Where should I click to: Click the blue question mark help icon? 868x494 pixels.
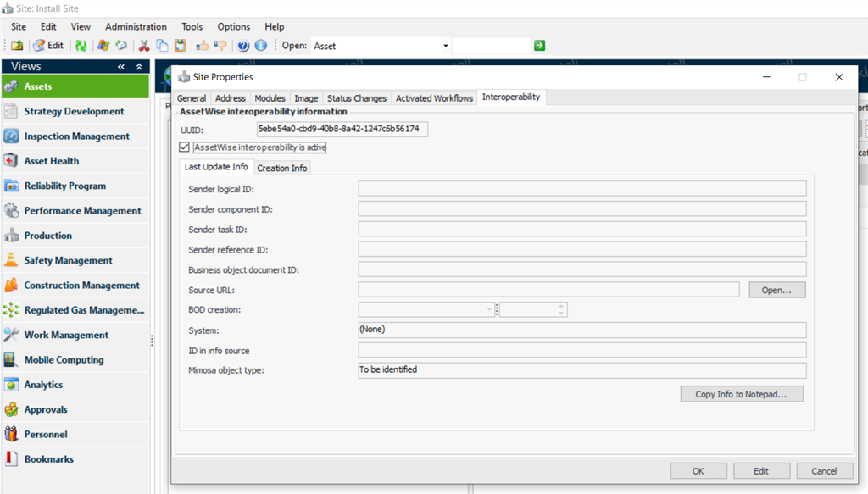click(243, 46)
